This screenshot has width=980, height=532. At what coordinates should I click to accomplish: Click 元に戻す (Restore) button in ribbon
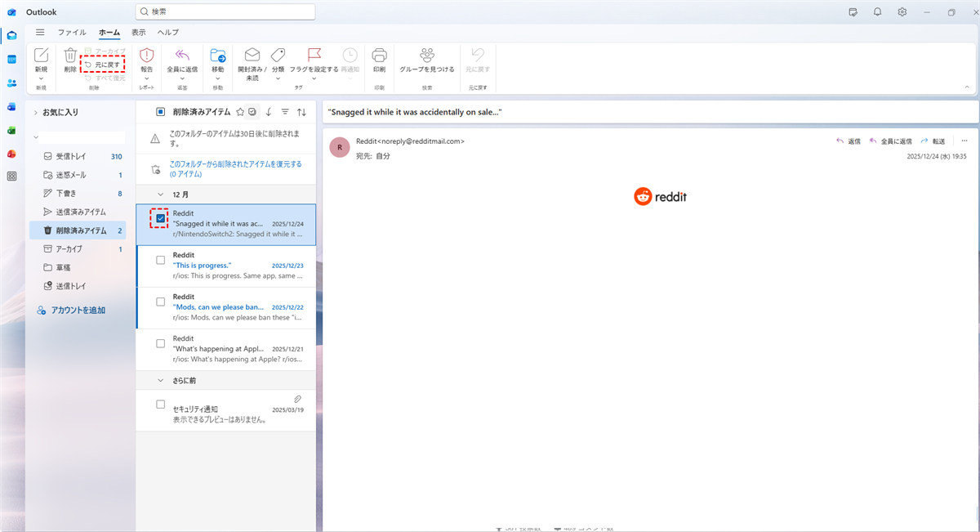103,64
